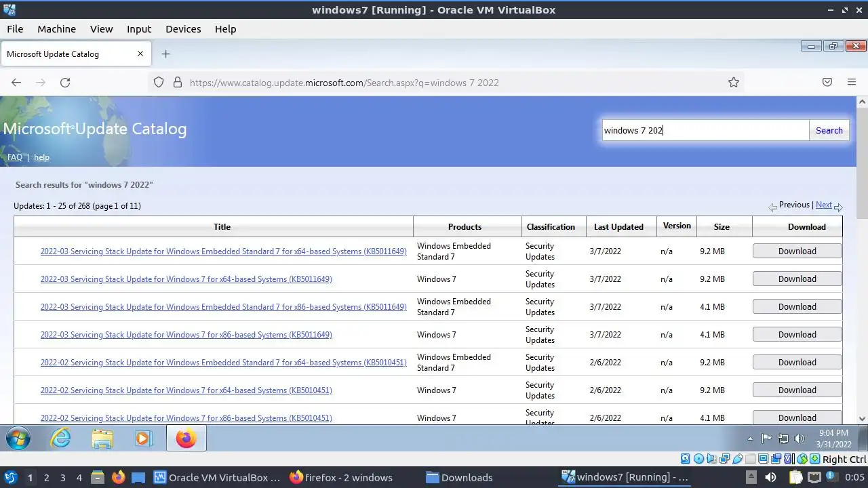Click the Windows 7 clock showing 9:04 PM
Screen dimensions: 868x488
click(x=833, y=439)
